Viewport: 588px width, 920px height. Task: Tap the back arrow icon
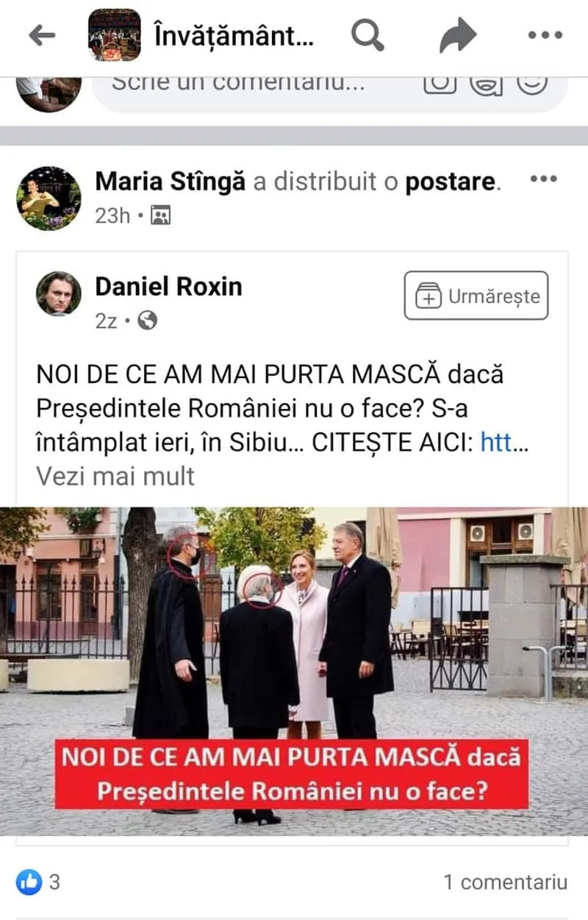point(42,35)
